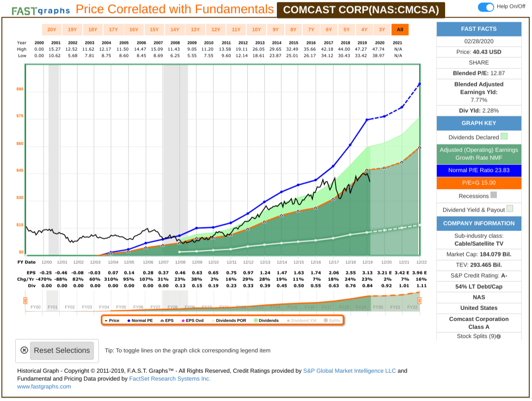This screenshot has width=532, height=401.
Task: Click the Div Yld: 2.28% value
Action: point(479,110)
